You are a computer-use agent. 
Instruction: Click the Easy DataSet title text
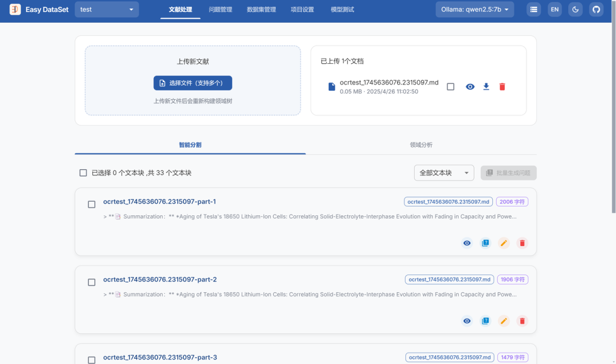click(x=47, y=10)
